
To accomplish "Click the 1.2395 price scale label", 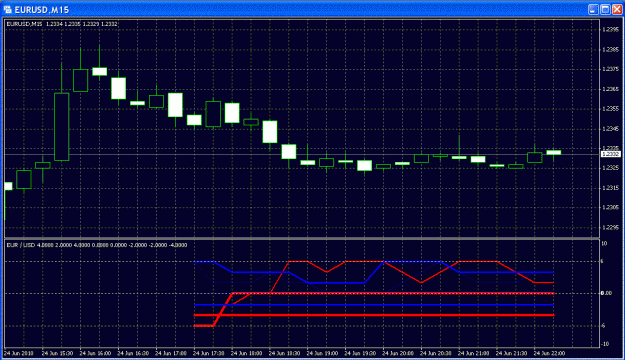I will click(611, 30).
